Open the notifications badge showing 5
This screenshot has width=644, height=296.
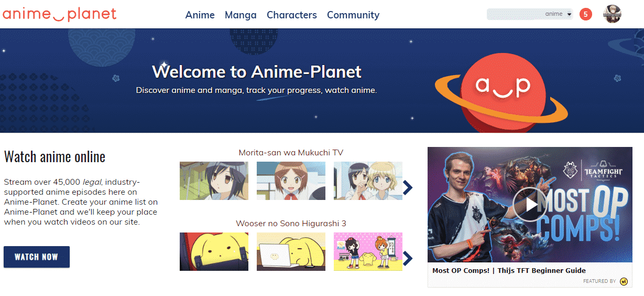click(x=586, y=14)
